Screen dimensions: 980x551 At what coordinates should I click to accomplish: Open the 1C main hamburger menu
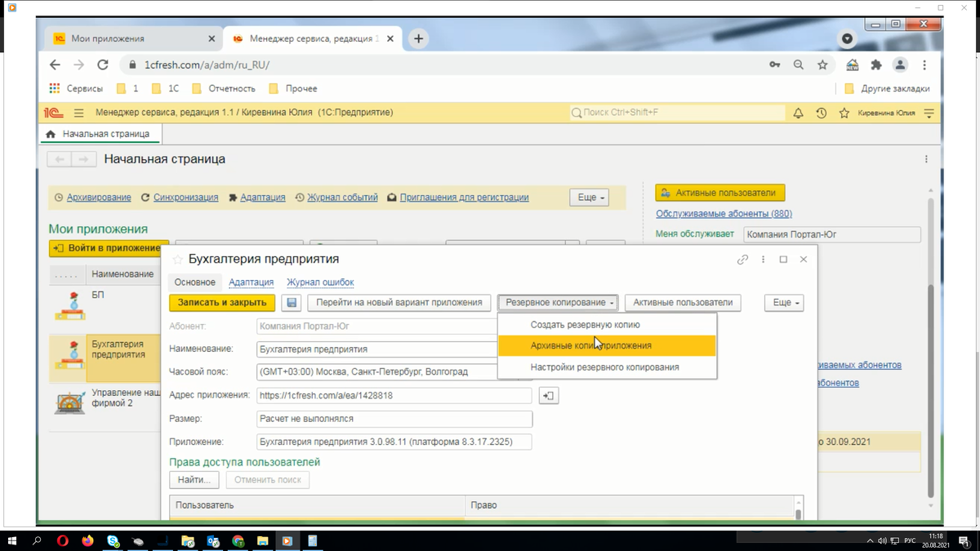(x=78, y=113)
